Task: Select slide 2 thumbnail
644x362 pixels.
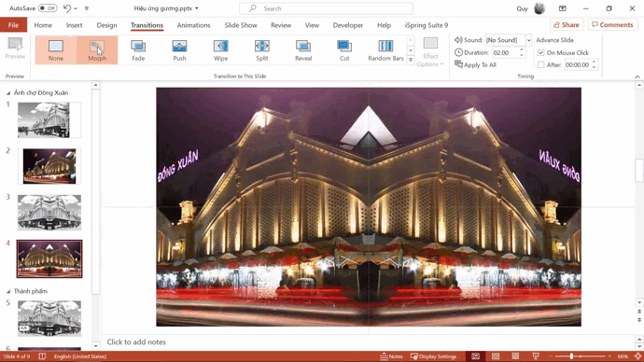Action: point(49,166)
